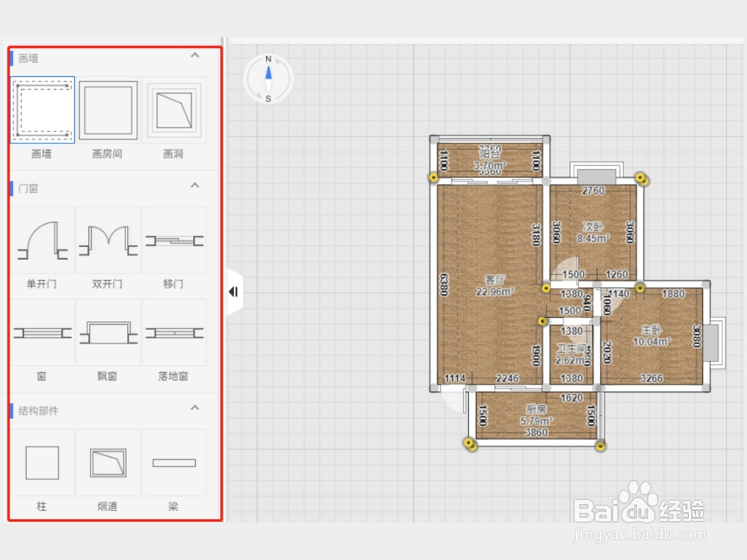The height and width of the screenshot is (560, 747).
Task: Collapse the 结构部件 section chevron
Action: (195, 408)
